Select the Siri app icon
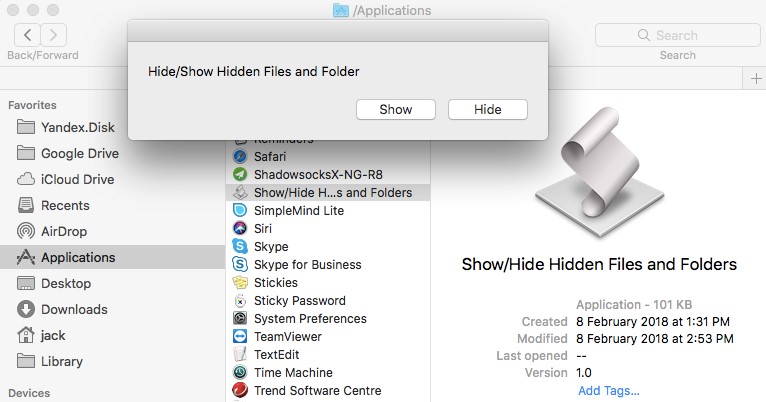 [240, 229]
